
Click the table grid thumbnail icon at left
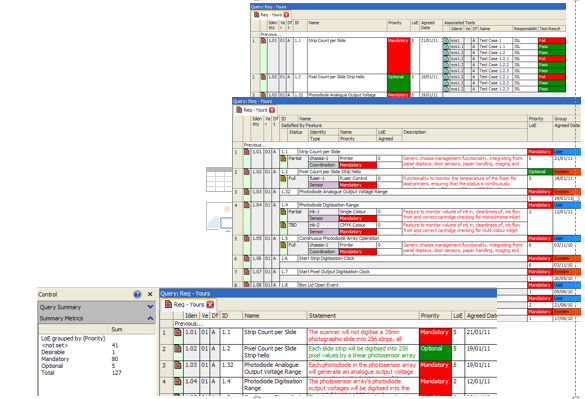point(219,180)
